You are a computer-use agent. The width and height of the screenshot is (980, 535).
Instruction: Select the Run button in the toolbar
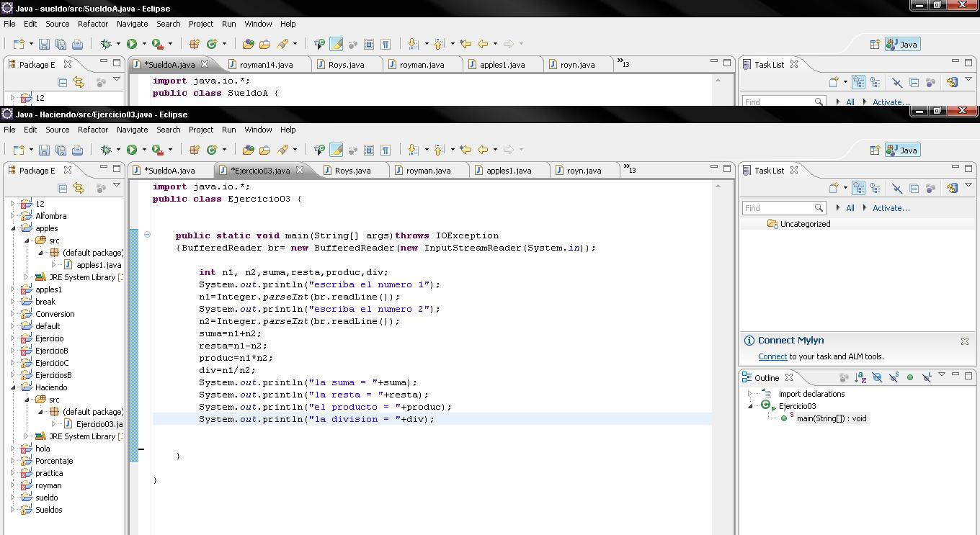(133, 149)
